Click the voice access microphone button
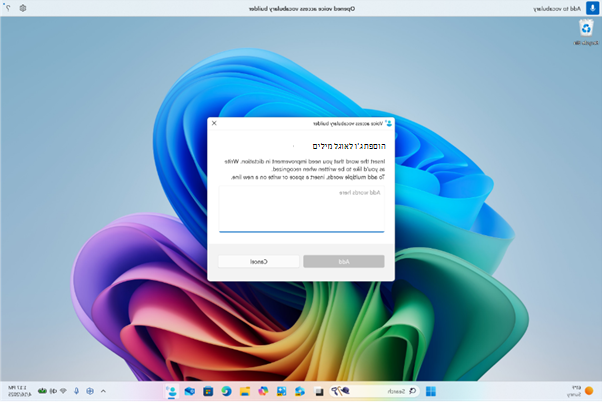 click(592, 8)
